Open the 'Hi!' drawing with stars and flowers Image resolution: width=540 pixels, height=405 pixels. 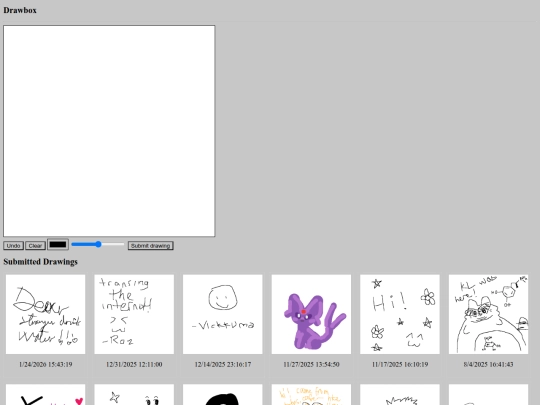pyautogui.click(x=400, y=314)
